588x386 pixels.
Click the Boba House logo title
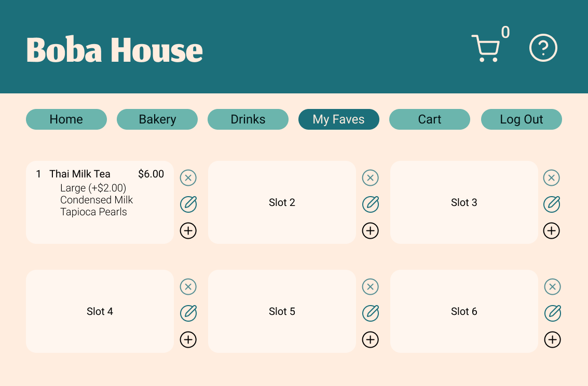pyautogui.click(x=114, y=50)
